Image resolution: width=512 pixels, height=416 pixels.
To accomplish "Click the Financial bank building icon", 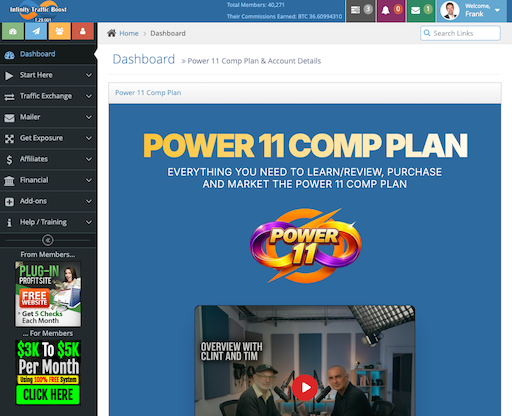I will 9,181.
